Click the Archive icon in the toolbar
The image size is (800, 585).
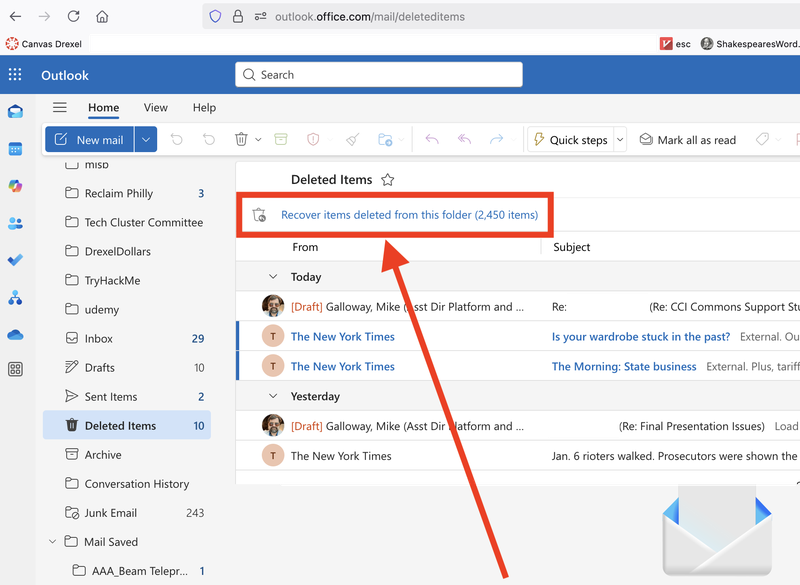click(x=281, y=140)
